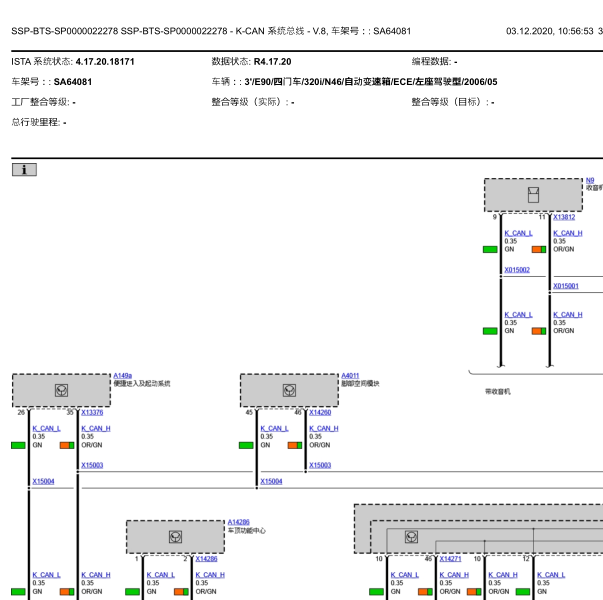Open the X015001 splice link
The height and width of the screenshot is (600, 603).
[566, 286]
